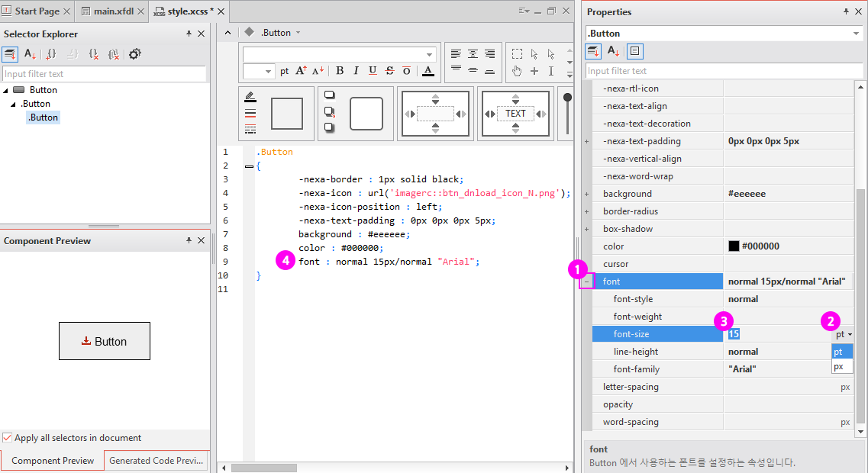Open the .Button combo box in Properties
This screenshot has width=868, height=473.
click(x=724, y=34)
